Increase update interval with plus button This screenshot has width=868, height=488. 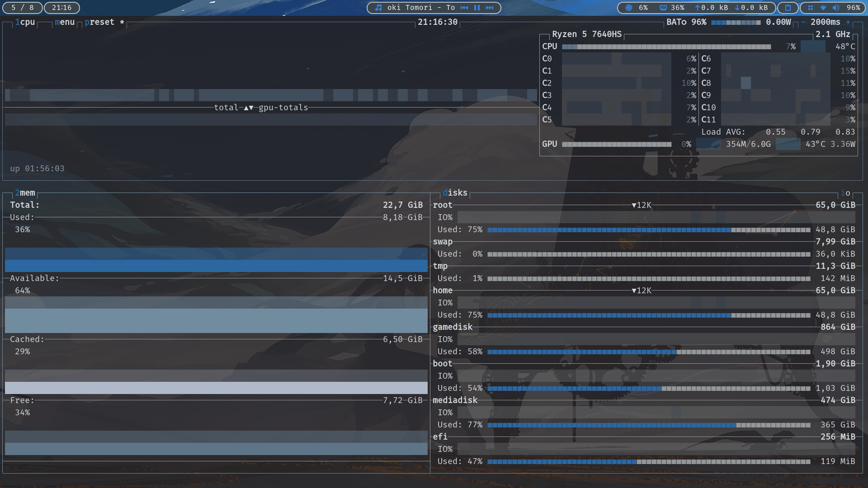click(x=848, y=22)
